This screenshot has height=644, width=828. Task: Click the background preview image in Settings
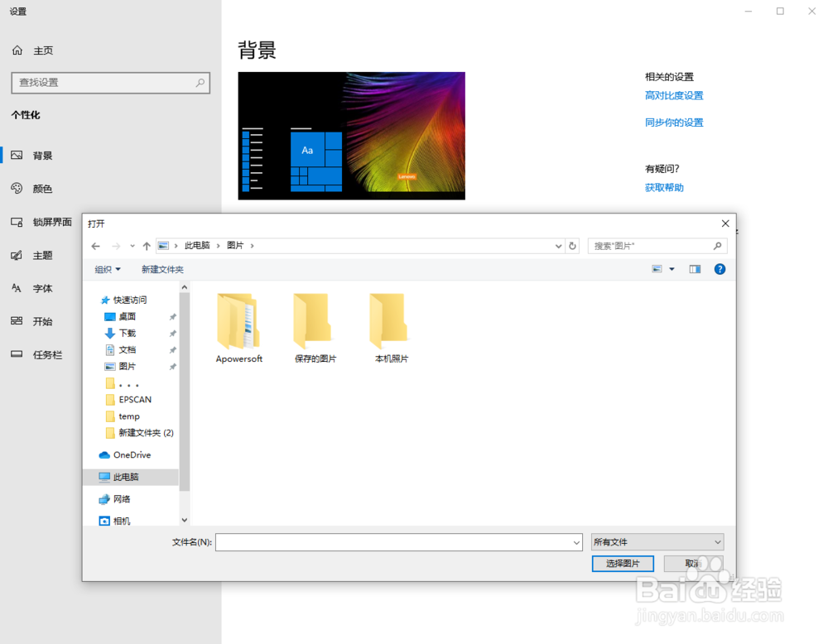pos(352,136)
